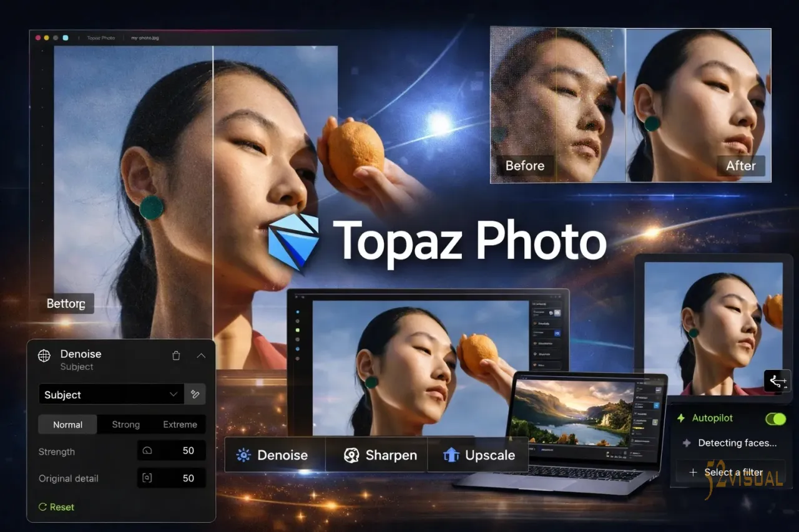Click the Before label in comparison preview
The width and height of the screenshot is (799, 532).
click(525, 166)
